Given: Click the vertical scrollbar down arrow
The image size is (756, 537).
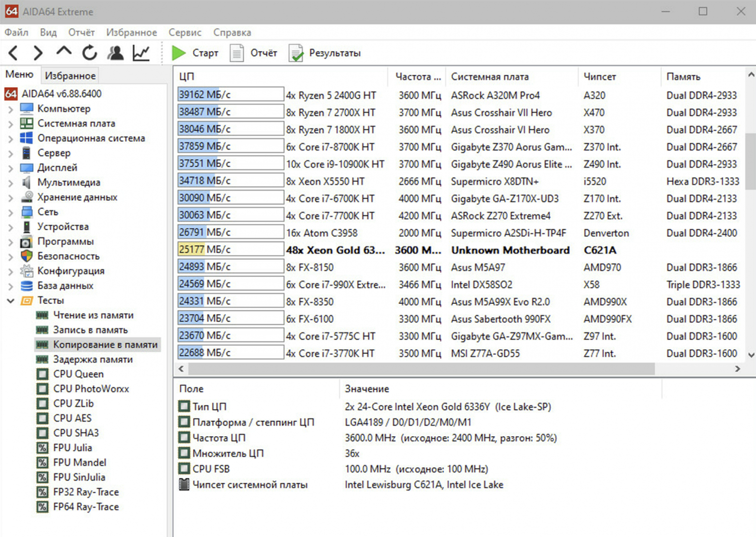Looking at the screenshot, I should 751,355.
